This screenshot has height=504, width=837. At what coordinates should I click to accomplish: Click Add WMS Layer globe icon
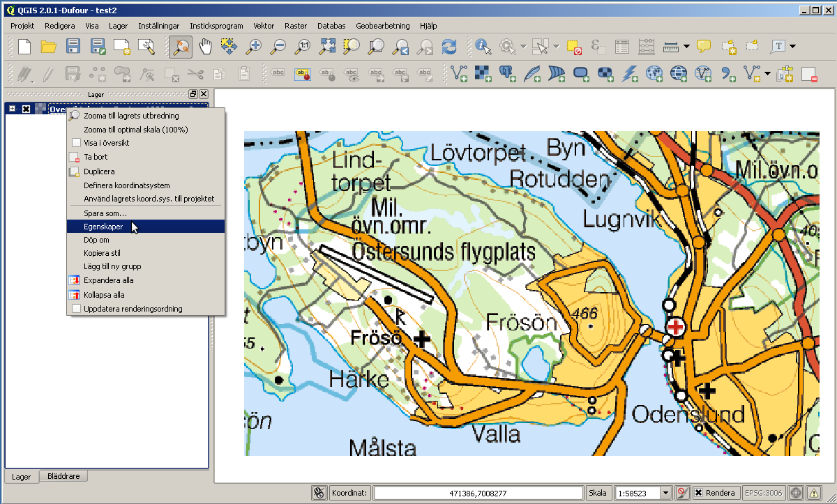[x=654, y=73]
